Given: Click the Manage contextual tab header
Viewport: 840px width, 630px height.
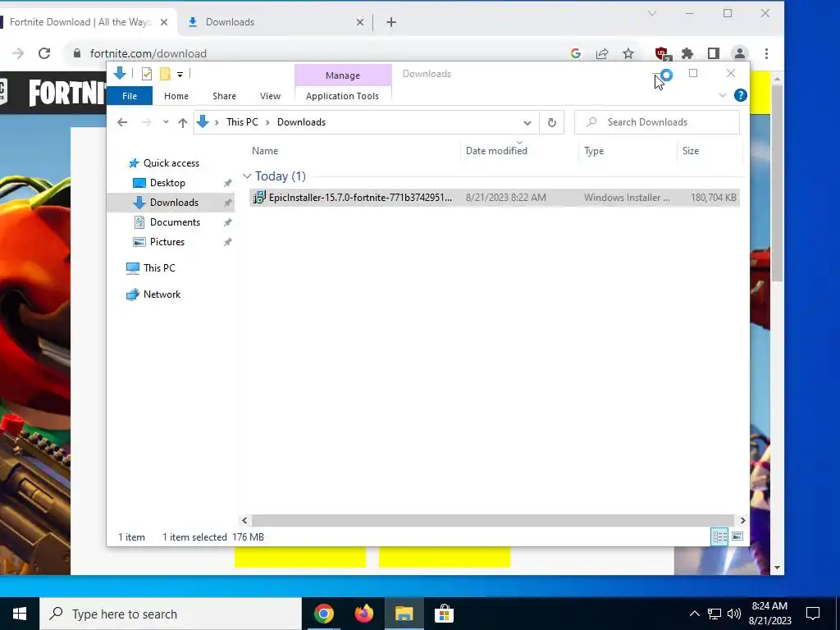Looking at the screenshot, I should pyautogui.click(x=343, y=75).
